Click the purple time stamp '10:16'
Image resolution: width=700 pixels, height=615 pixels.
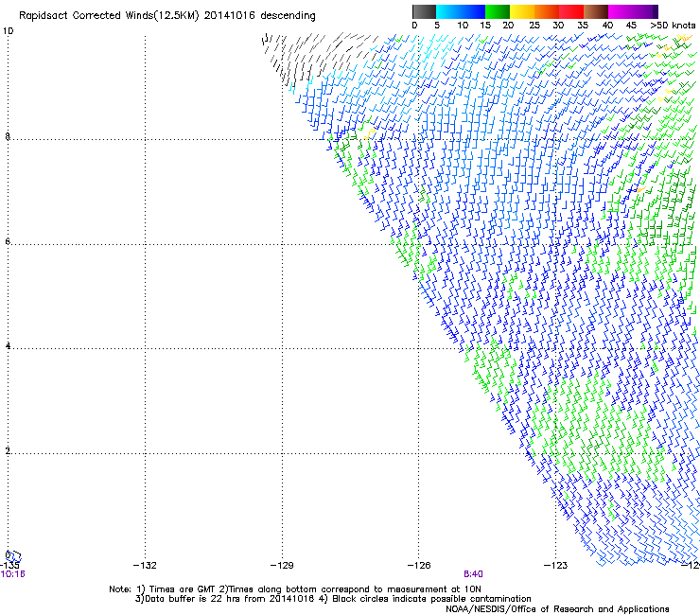(x=12, y=574)
